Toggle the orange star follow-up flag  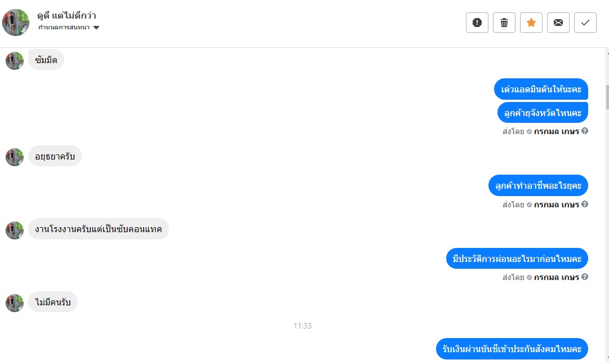pos(531,23)
